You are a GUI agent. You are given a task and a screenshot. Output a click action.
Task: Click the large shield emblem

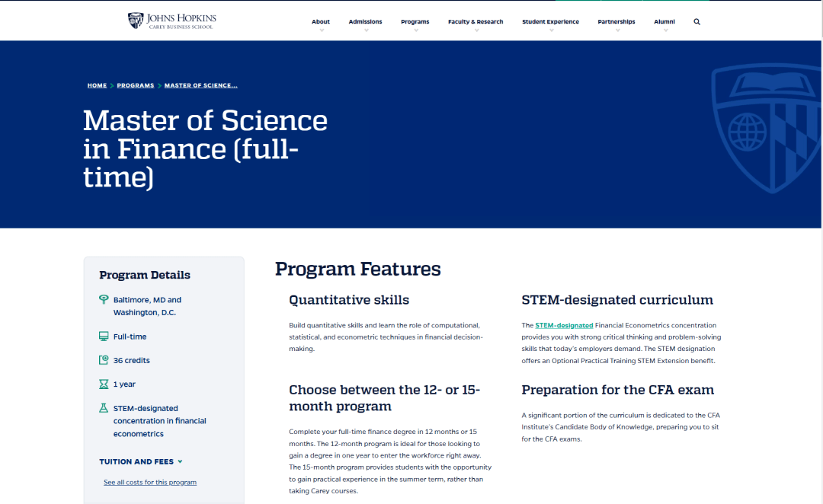pyautogui.click(x=767, y=127)
